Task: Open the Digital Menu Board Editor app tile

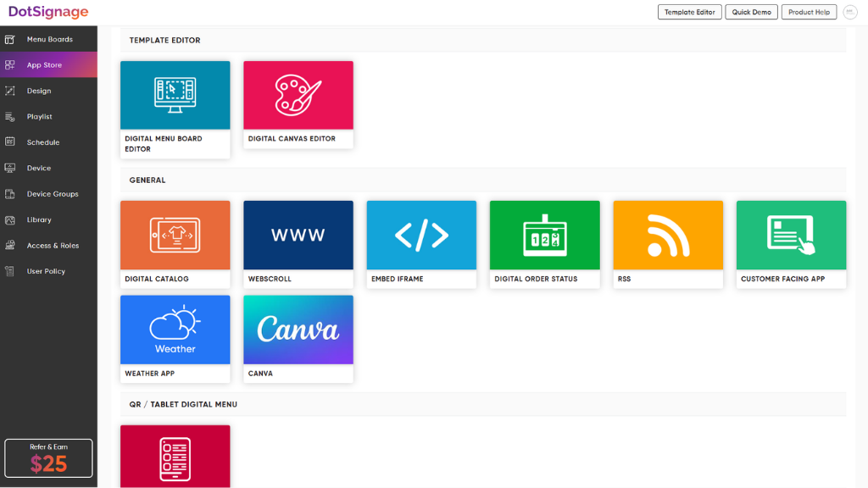Action: [175, 109]
